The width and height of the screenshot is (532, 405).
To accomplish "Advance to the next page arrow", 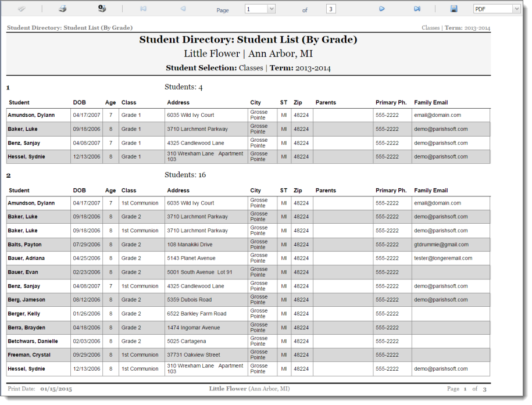I will click(381, 9).
